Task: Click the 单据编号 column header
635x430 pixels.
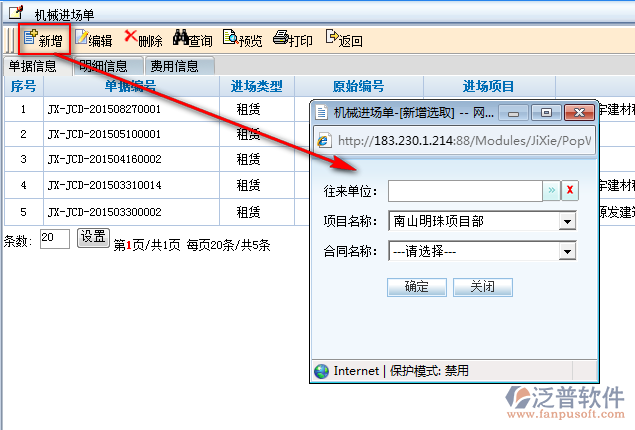Action: pyautogui.click(x=130, y=86)
